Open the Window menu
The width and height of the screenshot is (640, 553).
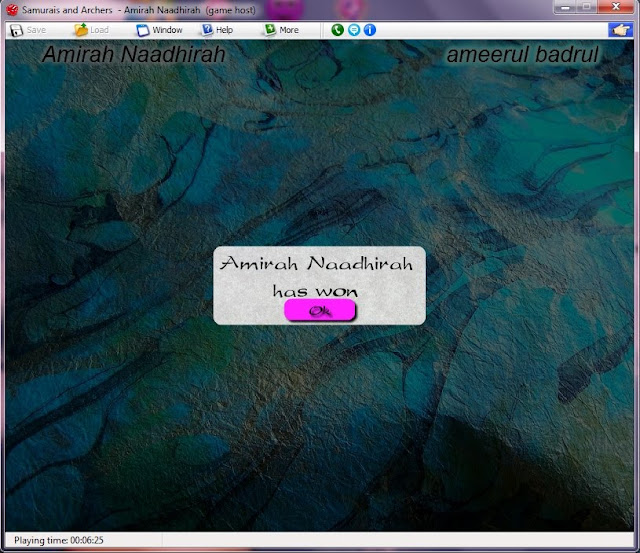[x=160, y=30]
